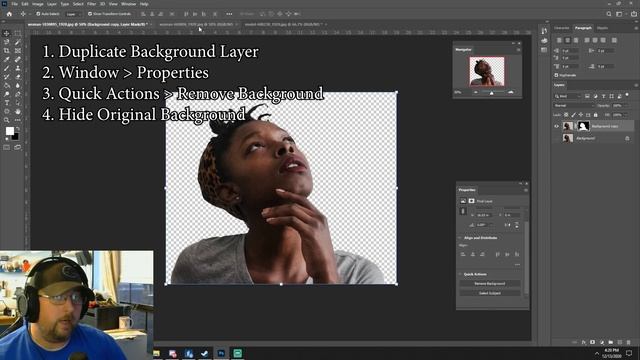The width and height of the screenshot is (640, 360).
Task: Select the Zoom tool in toolbar
Action: pos(7,120)
